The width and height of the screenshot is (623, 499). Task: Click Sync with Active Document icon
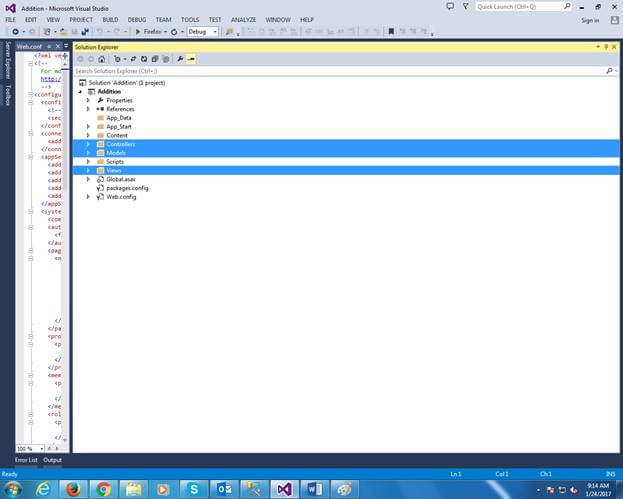133,59
